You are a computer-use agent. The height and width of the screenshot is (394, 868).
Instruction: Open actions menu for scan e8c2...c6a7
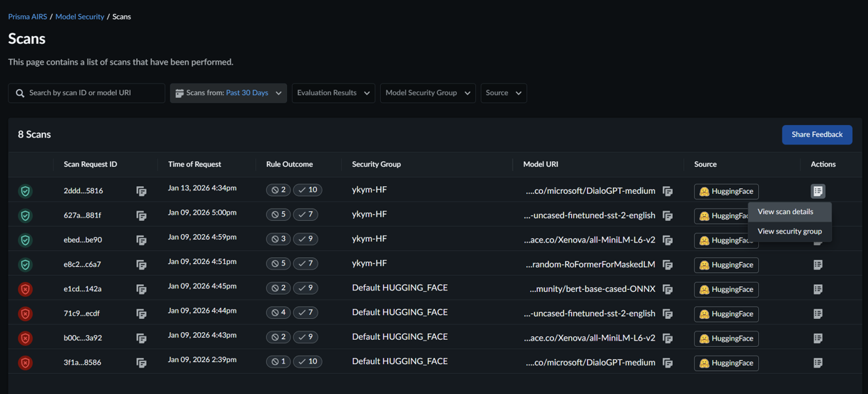coord(817,265)
